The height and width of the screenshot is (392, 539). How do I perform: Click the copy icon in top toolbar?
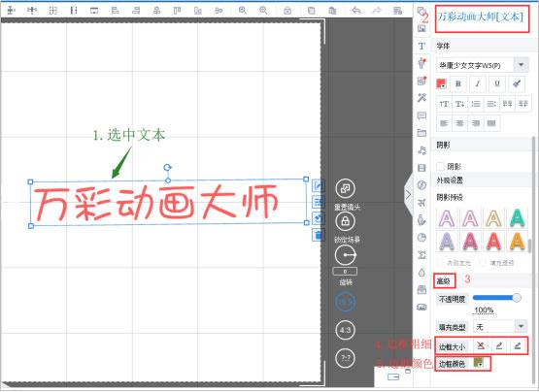coord(311,11)
